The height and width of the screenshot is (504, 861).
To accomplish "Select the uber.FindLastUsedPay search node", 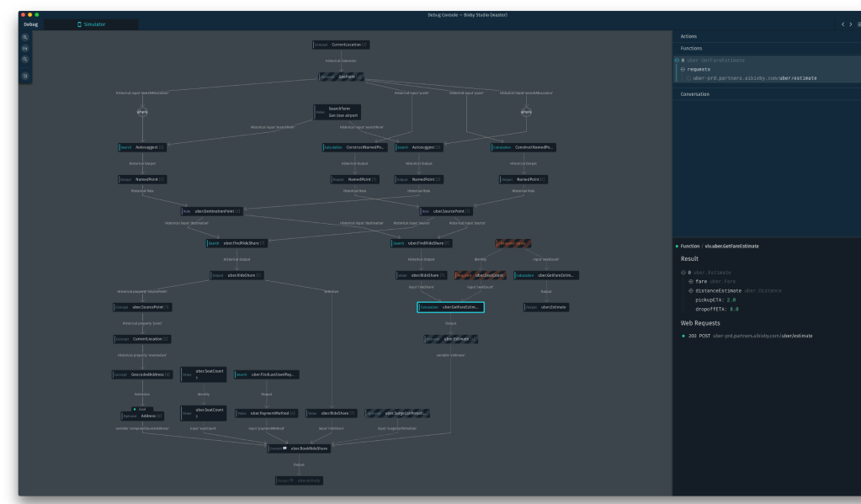I will [267, 375].
